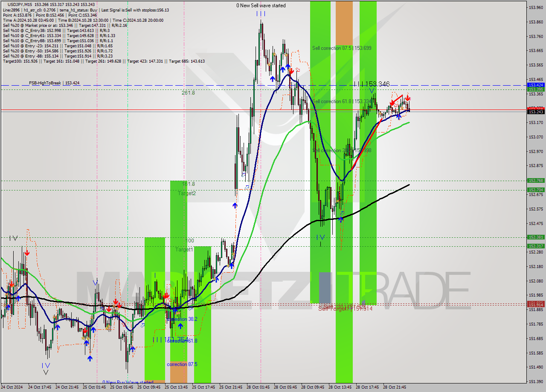Select 'Sell correction 61.8 | 153.334' label
This screenshot has width=546, height=392.
click(342, 101)
